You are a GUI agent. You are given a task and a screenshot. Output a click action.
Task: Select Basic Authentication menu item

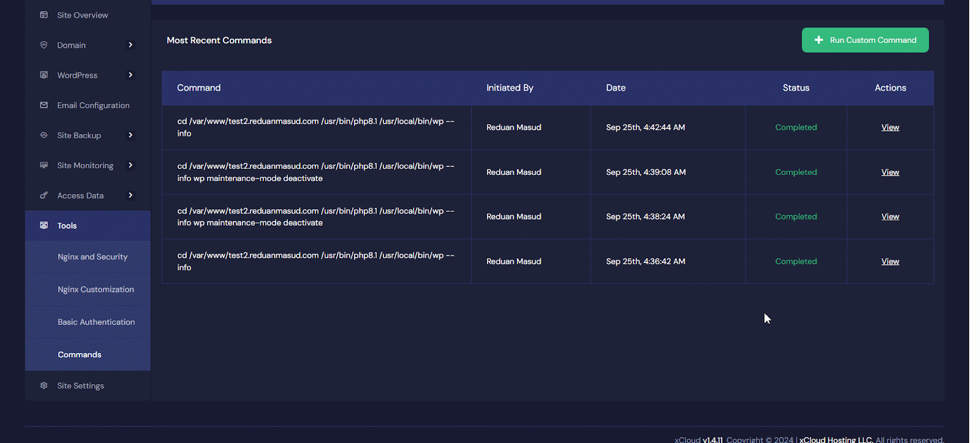point(96,322)
